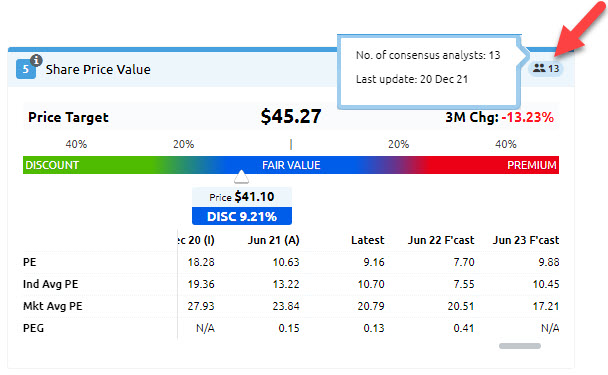Click the Price $41.10 label

(x=242, y=197)
